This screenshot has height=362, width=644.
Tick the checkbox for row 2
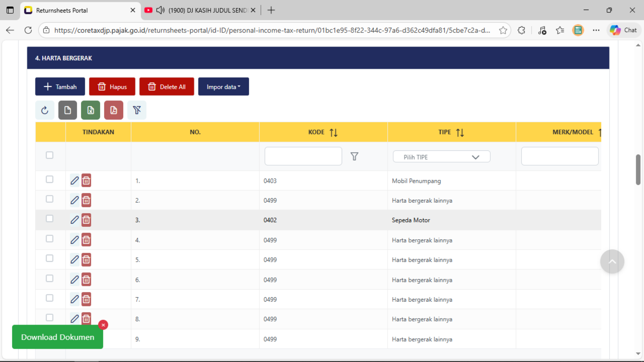[50, 199]
